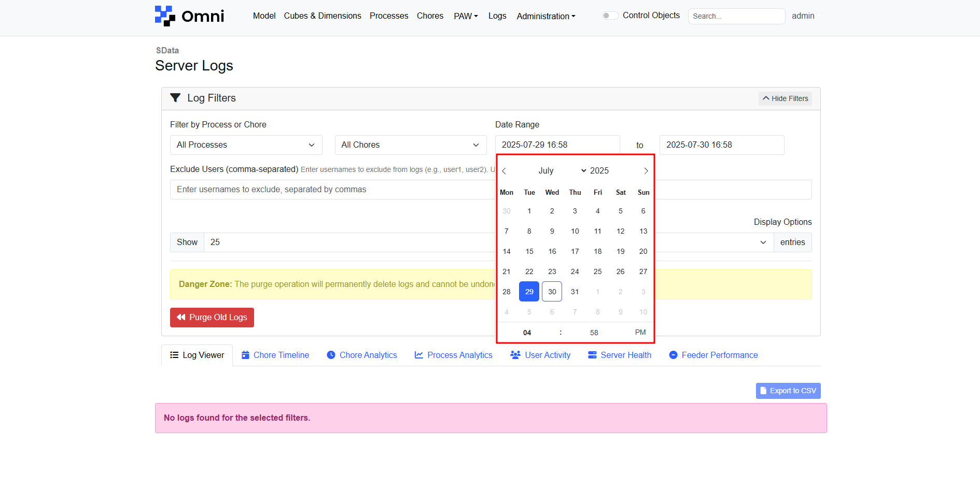The image size is (980, 488).
Task: Click the hour value 04 in time picker
Action: pos(527,333)
